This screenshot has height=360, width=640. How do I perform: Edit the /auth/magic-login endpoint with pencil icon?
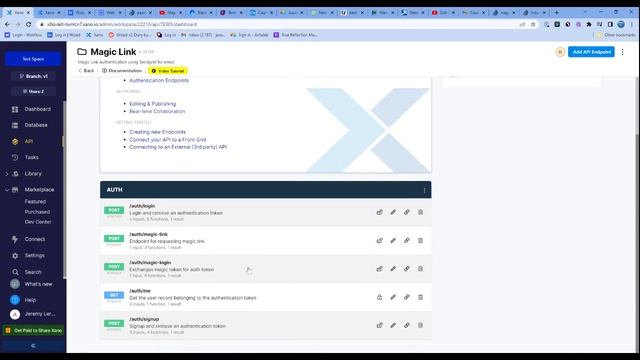pos(393,269)
